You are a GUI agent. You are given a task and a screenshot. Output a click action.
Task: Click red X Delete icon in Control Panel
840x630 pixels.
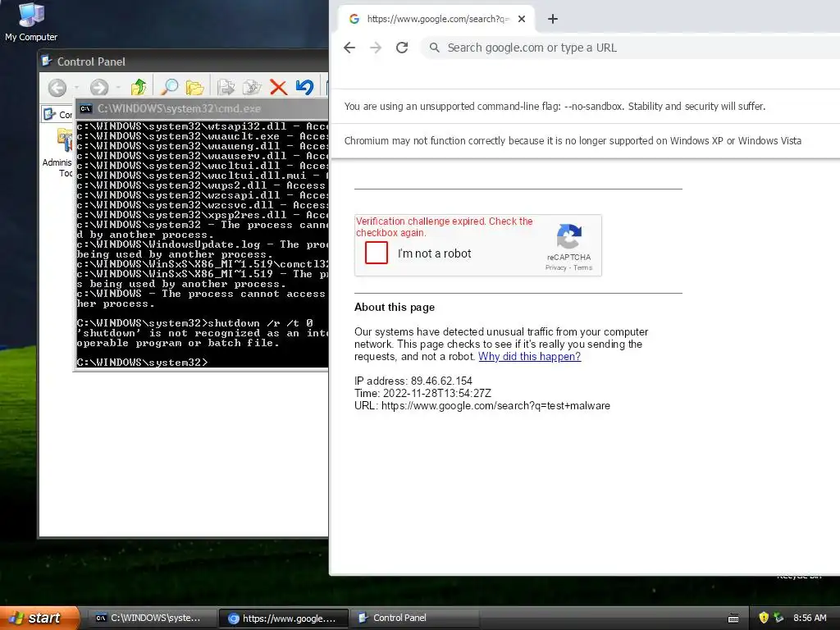tap(278, 87)
